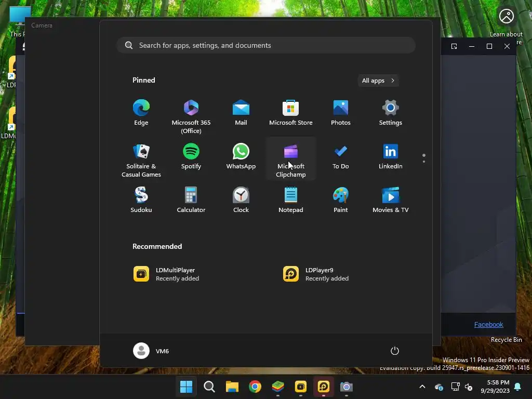Launch Spotify from pinned apps
Image resolution: width=532 pixels, height=399 pixels.
[x=191, y=156]
